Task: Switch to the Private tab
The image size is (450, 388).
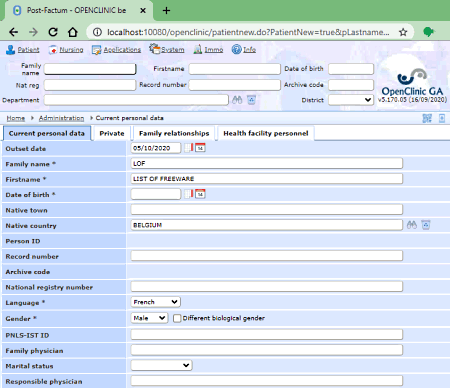Action: (x=112, y=133)
